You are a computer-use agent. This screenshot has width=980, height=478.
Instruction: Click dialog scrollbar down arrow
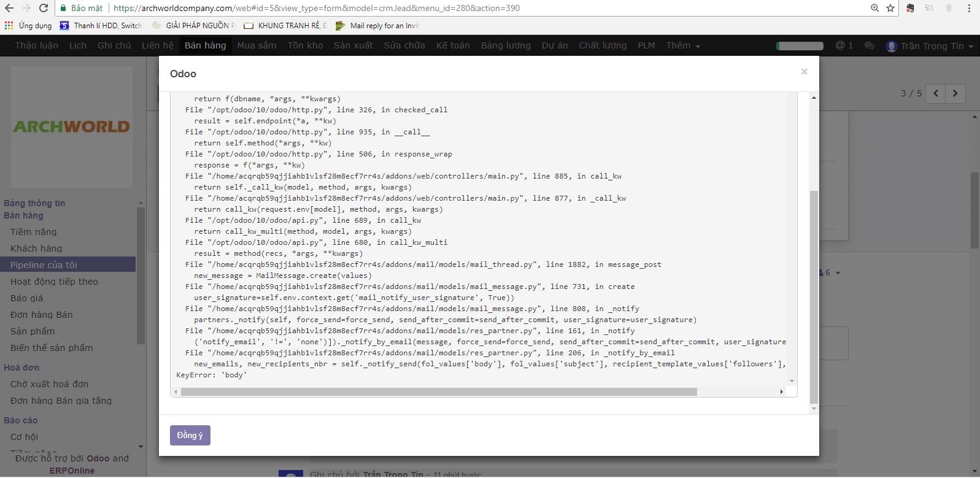(814, 409)
